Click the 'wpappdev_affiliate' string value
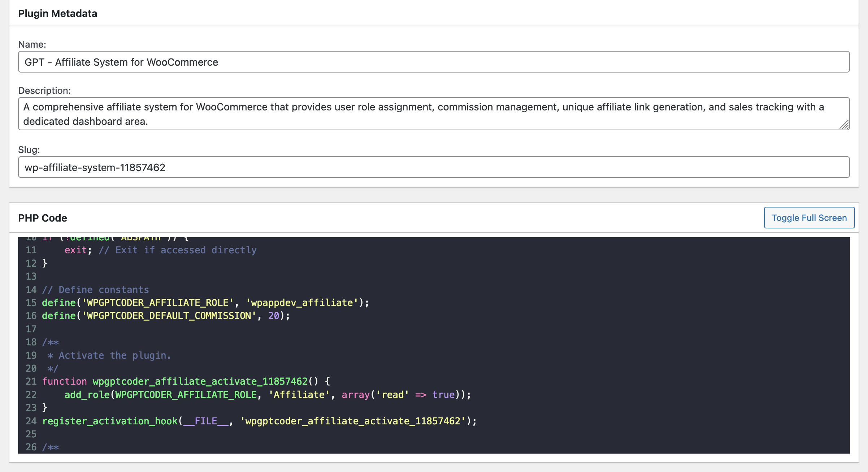Screen dimensions: 868x472 click(302, 303)
